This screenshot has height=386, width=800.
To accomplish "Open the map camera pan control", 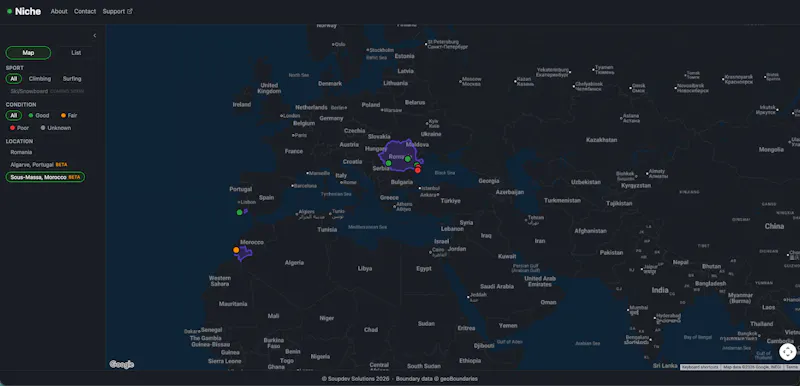I will (x=787, y=352).
